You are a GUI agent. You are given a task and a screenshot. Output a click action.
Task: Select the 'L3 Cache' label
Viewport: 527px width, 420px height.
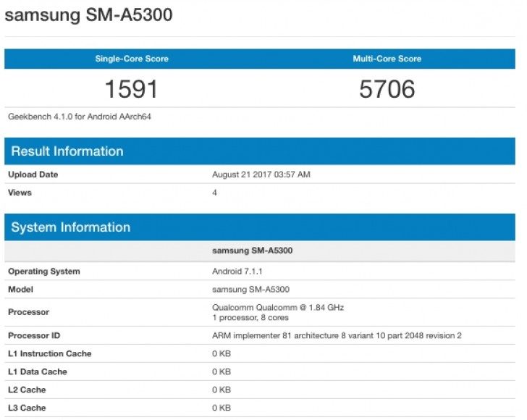click(x=27, y=408)
